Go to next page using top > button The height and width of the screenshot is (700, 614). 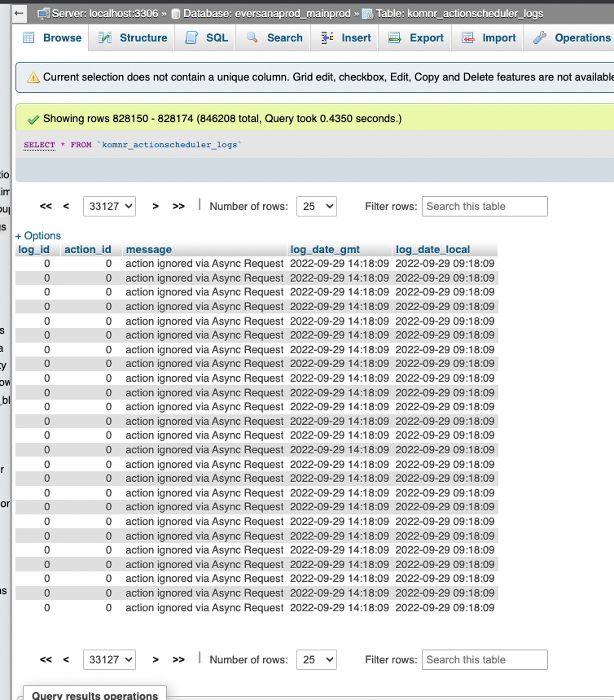coord(156,206)
